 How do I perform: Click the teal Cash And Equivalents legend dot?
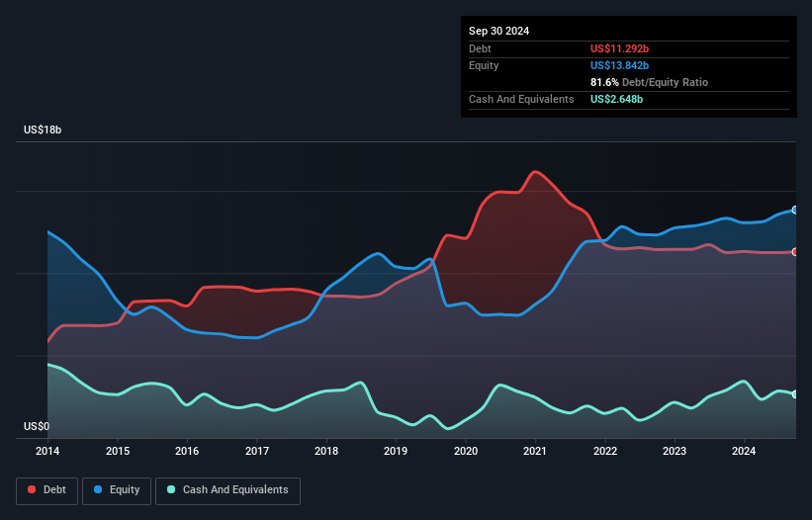tap(171, 489)
